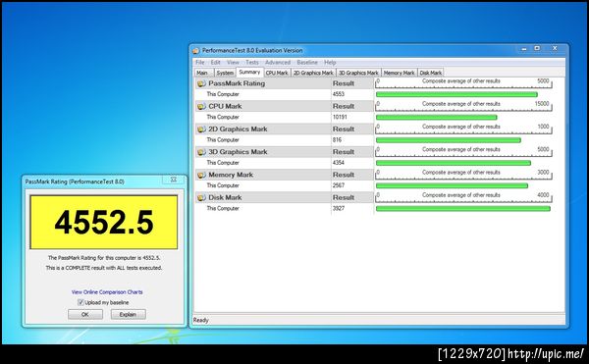The height and width of the screenshot is (364, 589).
Task: Open the Edit menu
Action: 215,62
